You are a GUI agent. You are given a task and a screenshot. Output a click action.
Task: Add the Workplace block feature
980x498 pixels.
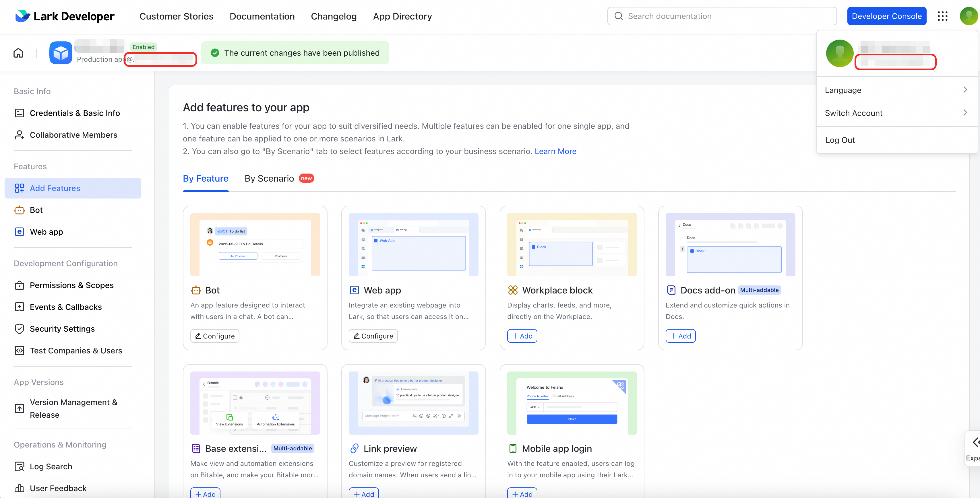[x=522, y=336]
